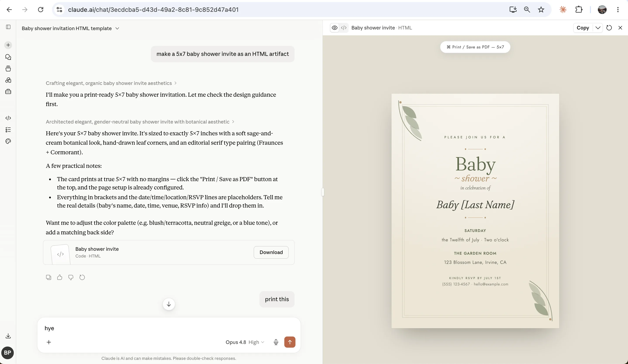628x364 pixels.
Task: Go back with the browser back arrow
Action: coord(9,10)
